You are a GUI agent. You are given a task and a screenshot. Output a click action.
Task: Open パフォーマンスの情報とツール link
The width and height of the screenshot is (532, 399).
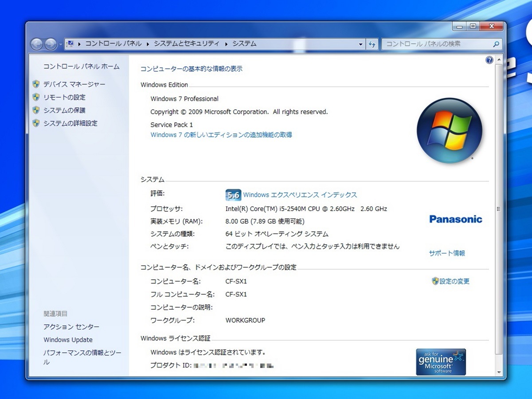click(82, 357)
